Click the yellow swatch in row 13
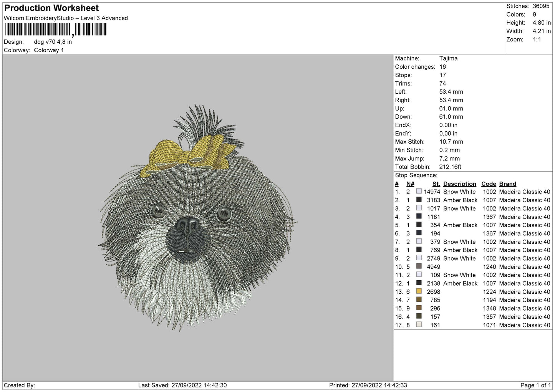555x392 pixels. point(419,291)
